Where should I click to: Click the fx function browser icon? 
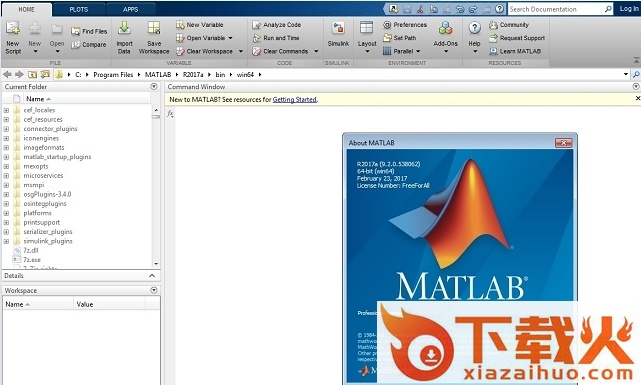point(170,114)
